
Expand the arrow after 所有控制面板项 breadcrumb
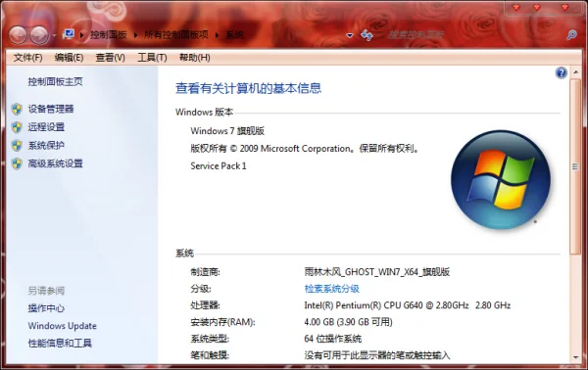tap(217, 35)
